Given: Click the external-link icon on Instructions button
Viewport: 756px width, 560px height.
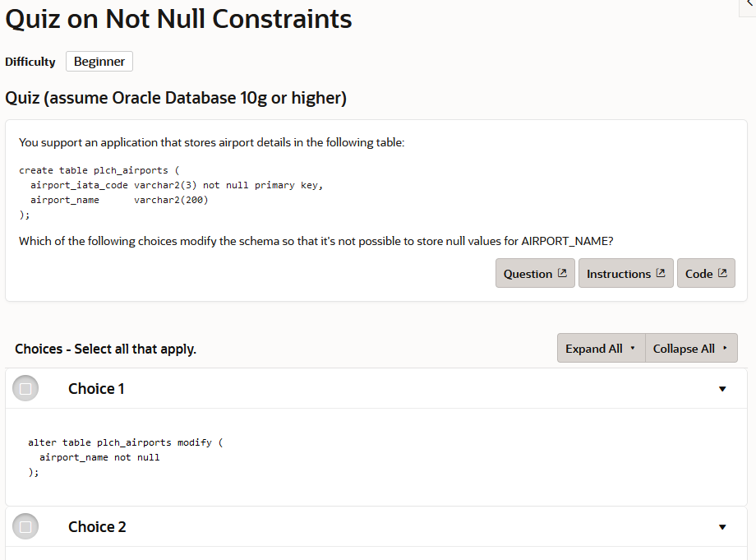Looking at the screenshot, I should coord(661,273).
